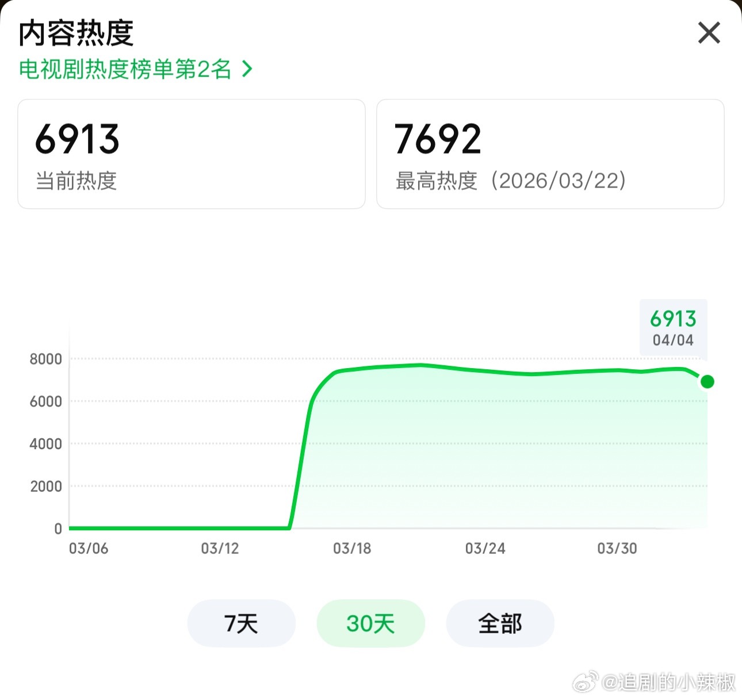Click the 03/24 axis label
The width and height of the screenshot is (742, 700).
[485, 549]
